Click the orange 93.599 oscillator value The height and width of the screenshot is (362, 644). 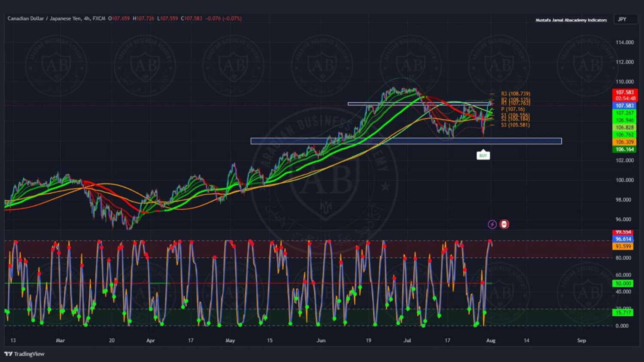[623, 246]
